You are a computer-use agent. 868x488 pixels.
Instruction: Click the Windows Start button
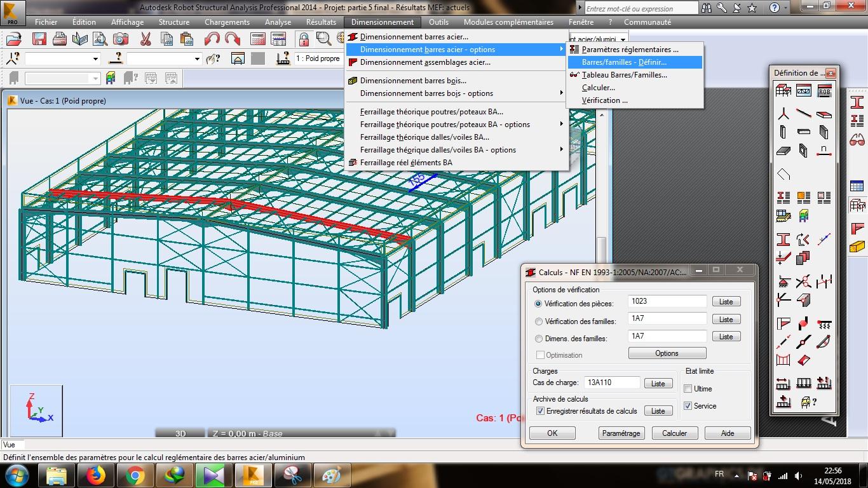pos(17,475)
